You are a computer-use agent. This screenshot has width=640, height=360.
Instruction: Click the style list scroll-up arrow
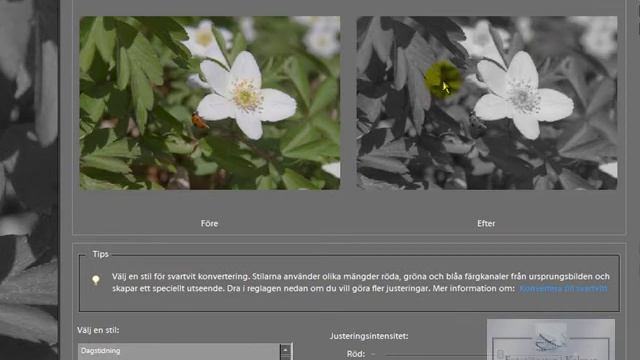click(285, 350)
